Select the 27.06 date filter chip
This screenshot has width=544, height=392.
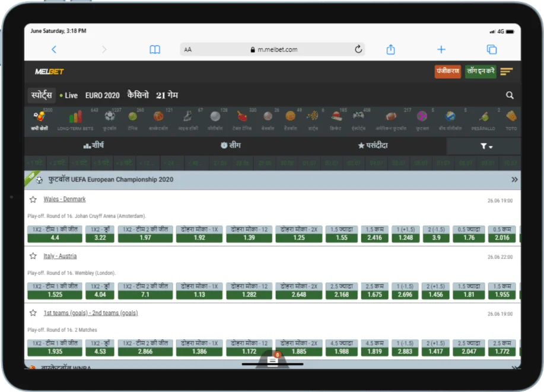[220, 162]
